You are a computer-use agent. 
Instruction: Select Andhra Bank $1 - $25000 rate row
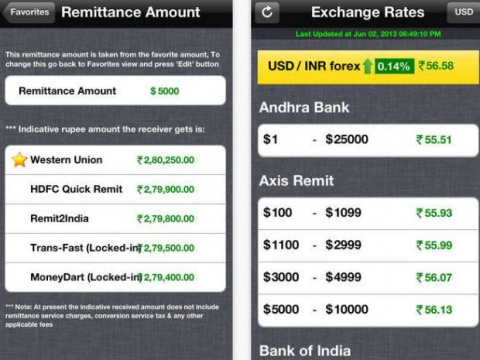(368, 140)
